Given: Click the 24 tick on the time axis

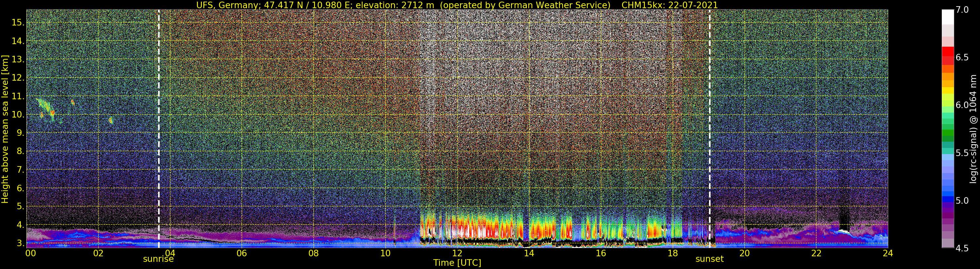Looking at the screenshot, I should tap(888, 253).
